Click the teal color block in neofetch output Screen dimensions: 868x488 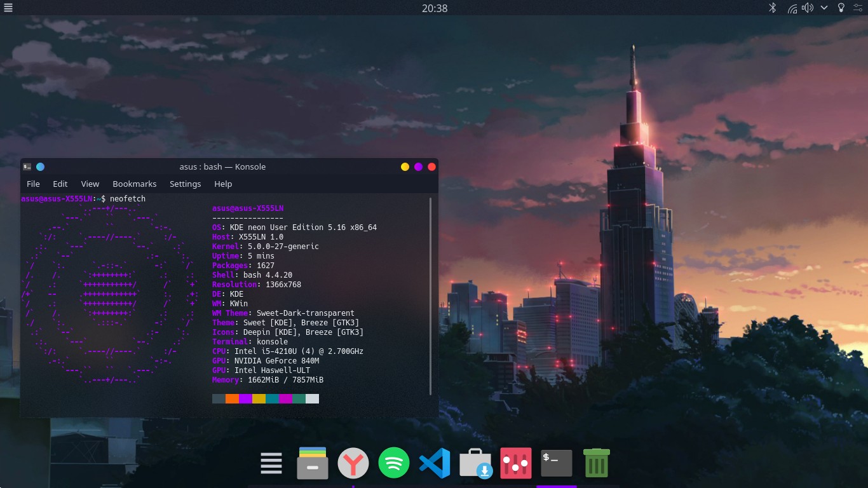272,398
